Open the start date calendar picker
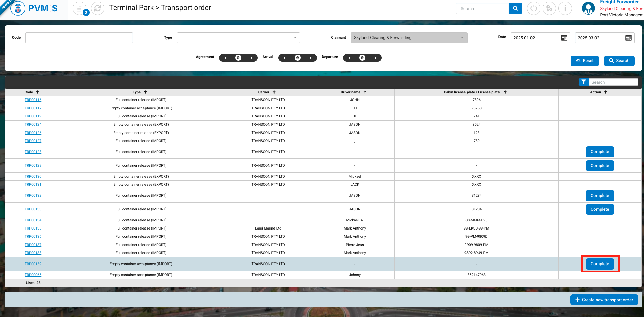Screen dimensions: 644x317 click(564, 38)
